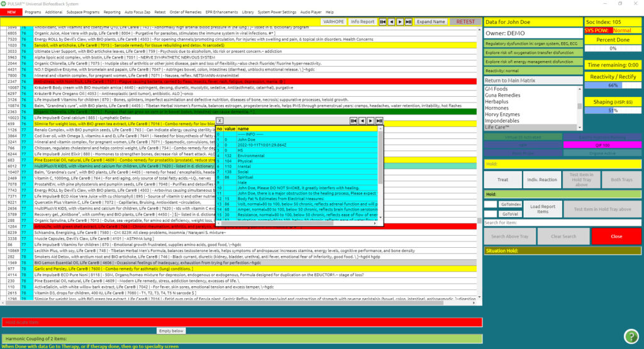This screenshot has height=349, width=644.
Task: Click next arrow in info popup
Action: point(372,120)
